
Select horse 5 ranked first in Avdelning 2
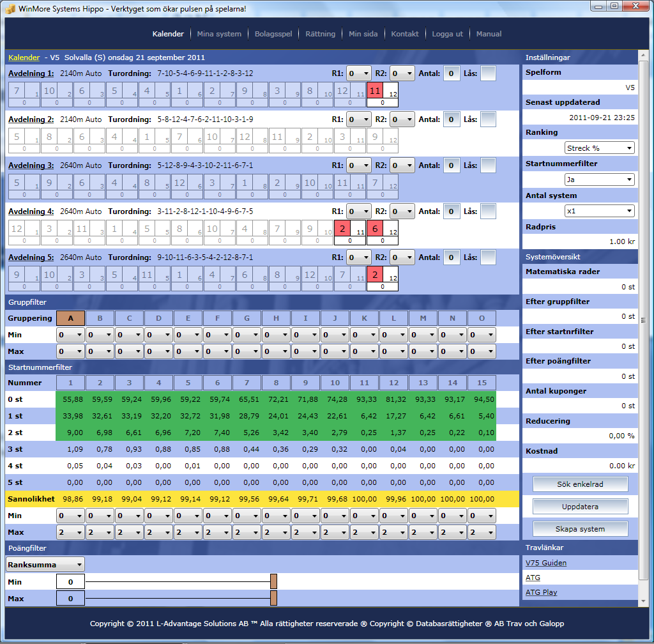click(x=24, y=140)
